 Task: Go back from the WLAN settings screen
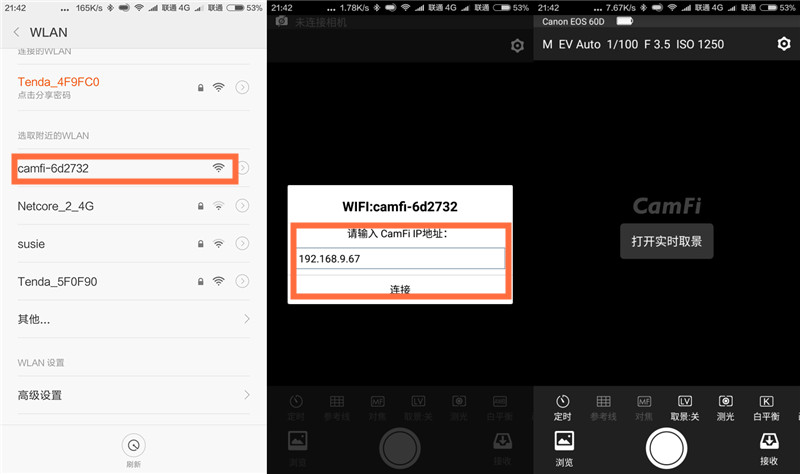point(16,32)
